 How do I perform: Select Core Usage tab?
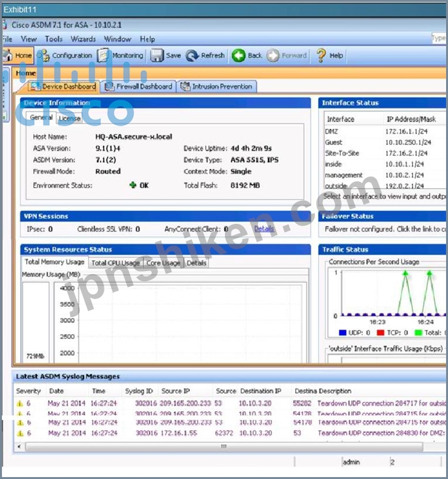pyautogui.click(x=163, y=263)
